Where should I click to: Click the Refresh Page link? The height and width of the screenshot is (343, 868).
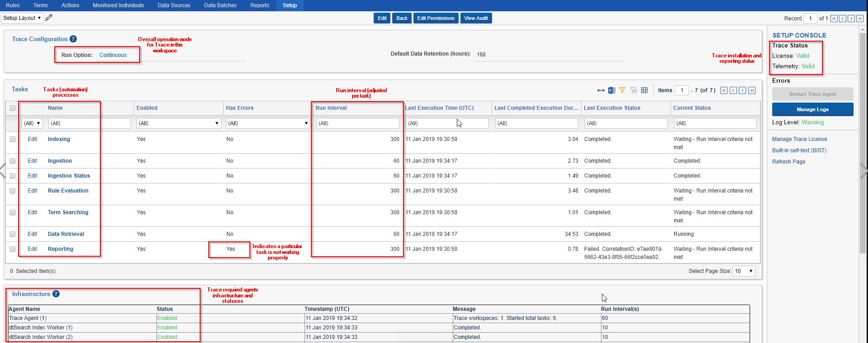pos(788,162)
